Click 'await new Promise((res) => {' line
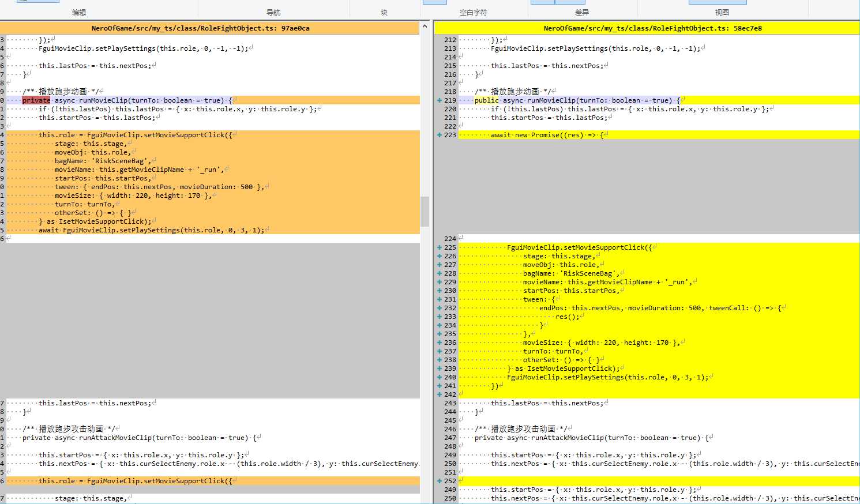The height and width of the screenshot is (504, 860). 547,135
